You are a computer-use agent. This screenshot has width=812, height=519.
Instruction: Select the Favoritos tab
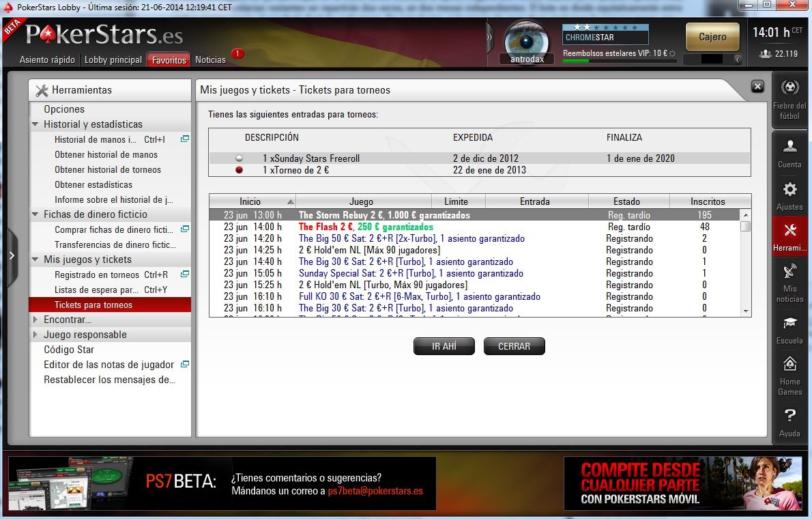pyautogui.click(x=169, y=59)
